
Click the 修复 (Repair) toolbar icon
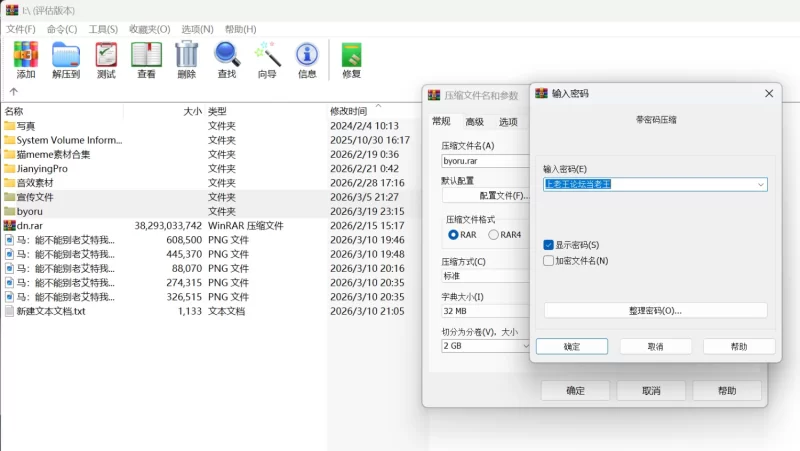coord(351,59)
